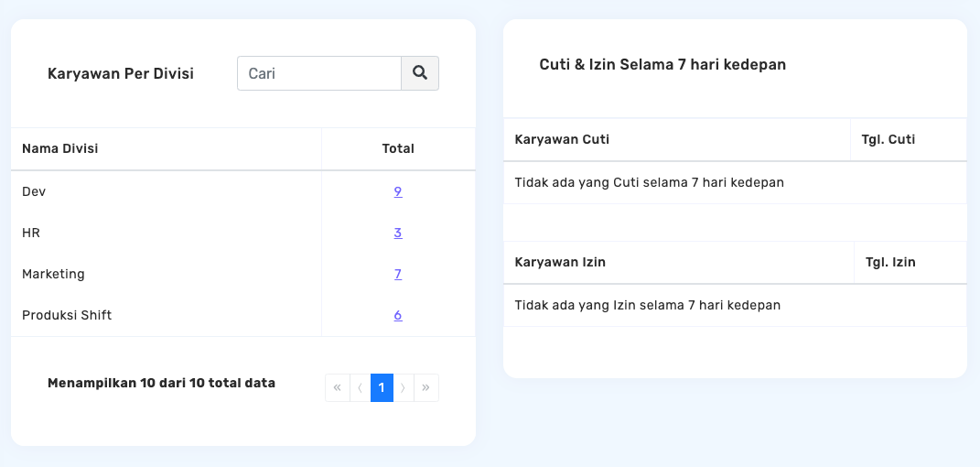
Task: Select the Marketing division name cell
Action: point(53,274)
